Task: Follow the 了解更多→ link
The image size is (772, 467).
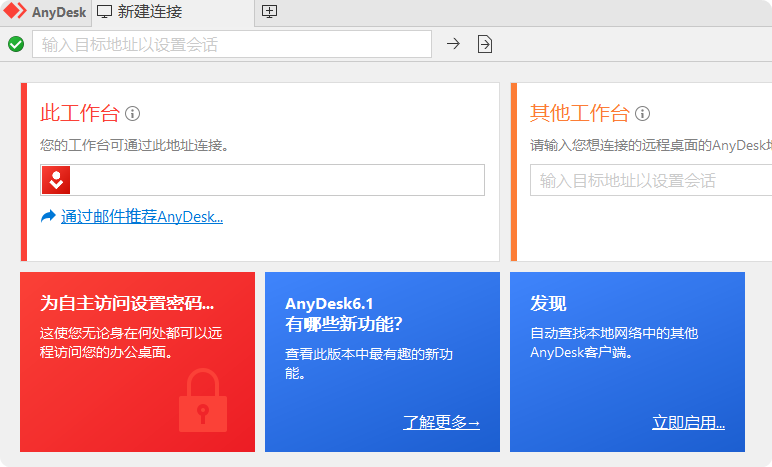Action: [441, 423]
